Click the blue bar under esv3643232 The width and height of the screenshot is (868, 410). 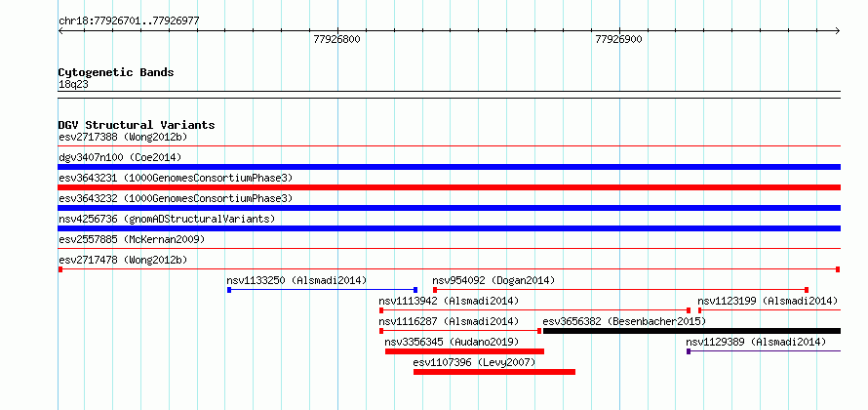pyautogui.click(x=449, y=208)
